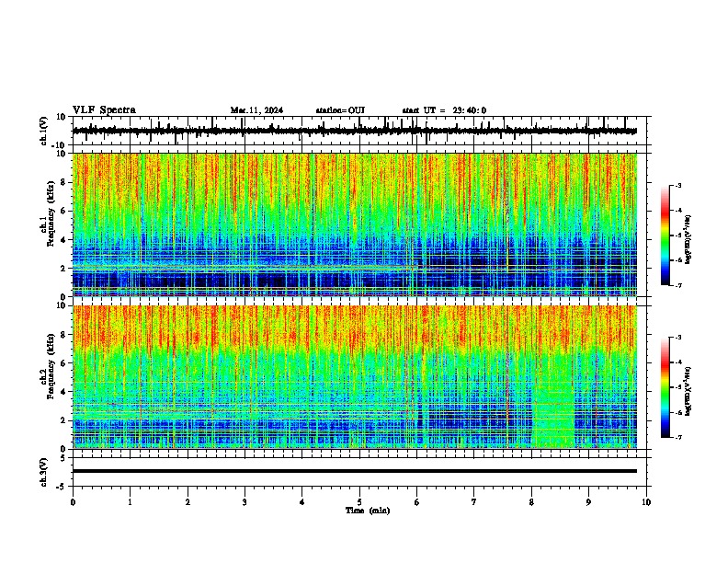Click the "-4" label on ch.2 color scale
728x563 pixels.
point(677,362)
